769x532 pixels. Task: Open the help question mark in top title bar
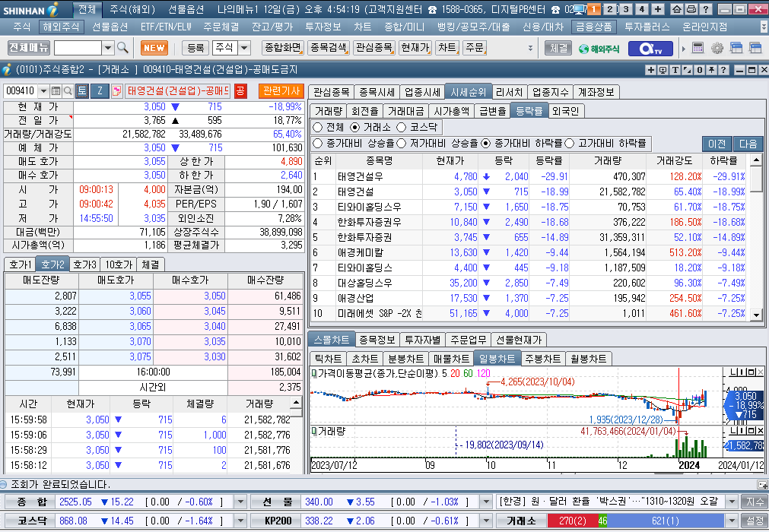(705, 9)
